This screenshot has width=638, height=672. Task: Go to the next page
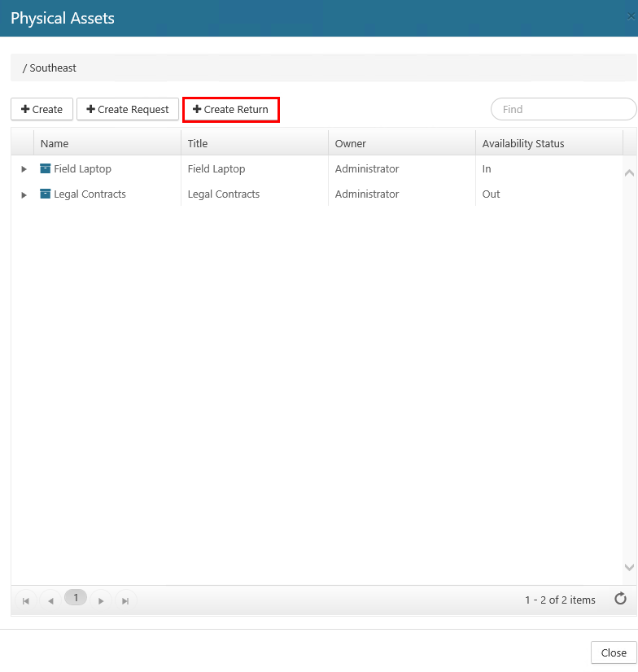pyautogui.click(x=101, y=600)
